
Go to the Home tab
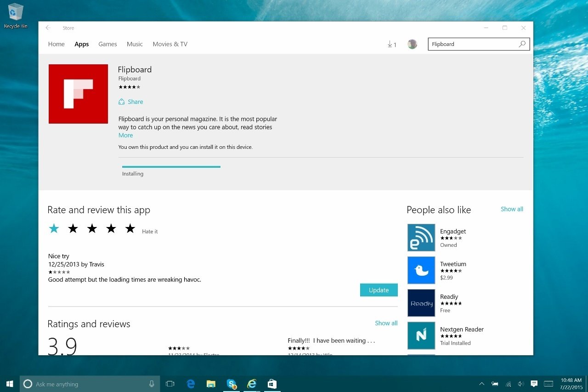pyautogui.click(x=57, y=44)
